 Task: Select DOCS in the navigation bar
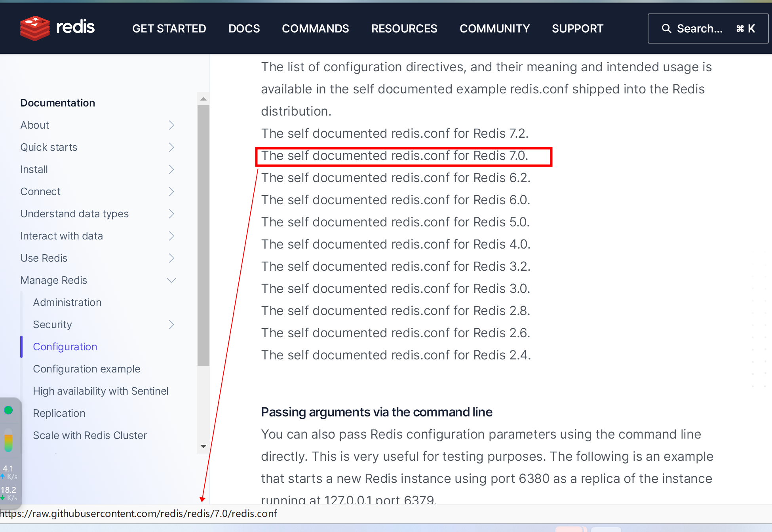pos(244,28)
